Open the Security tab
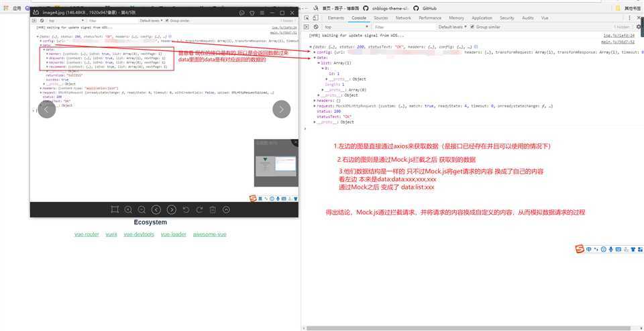Screen dimensions: 644x331 point(507,18)
